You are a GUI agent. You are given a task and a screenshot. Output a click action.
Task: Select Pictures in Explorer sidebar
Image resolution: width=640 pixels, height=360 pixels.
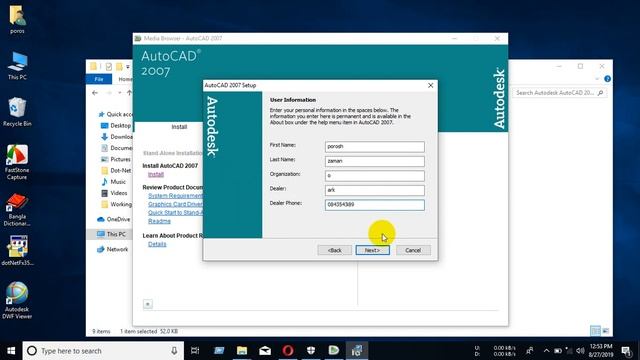tap(116, 159)
